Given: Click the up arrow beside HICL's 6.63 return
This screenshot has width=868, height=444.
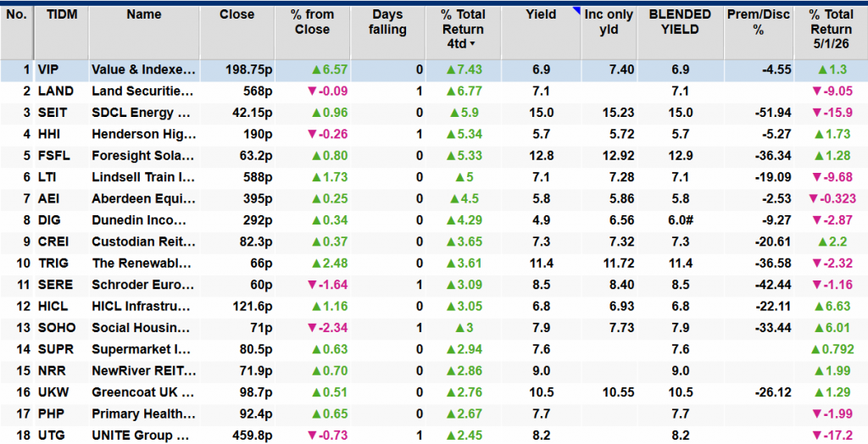Looking at the screenshot, I should click(826, 307).
